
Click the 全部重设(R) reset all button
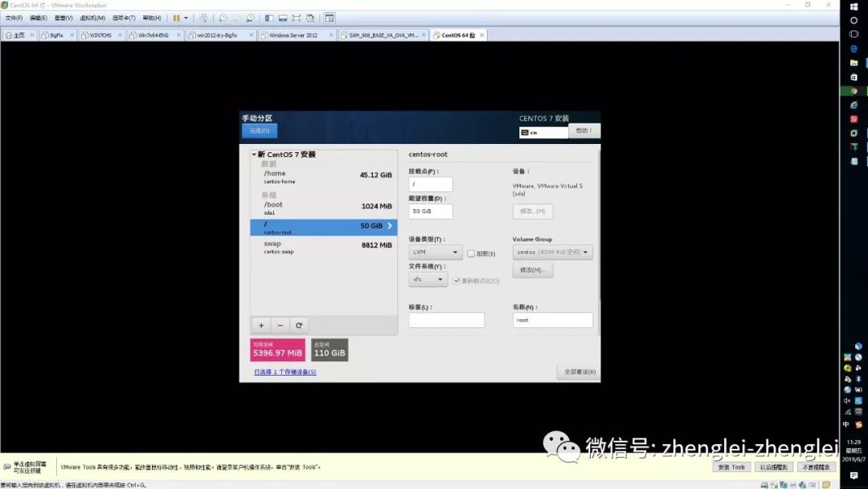coord(579,372)
